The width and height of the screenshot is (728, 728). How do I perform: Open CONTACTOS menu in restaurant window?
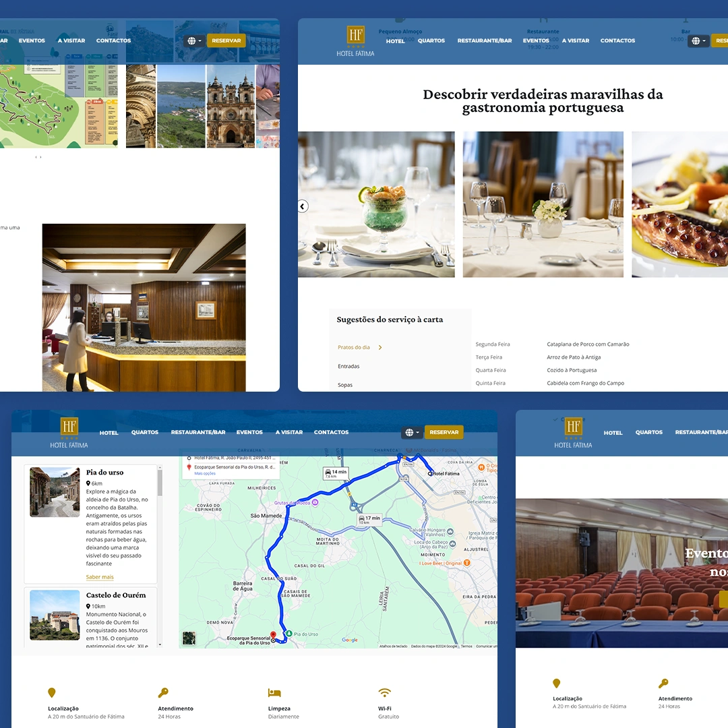click(x=618, y=41)
